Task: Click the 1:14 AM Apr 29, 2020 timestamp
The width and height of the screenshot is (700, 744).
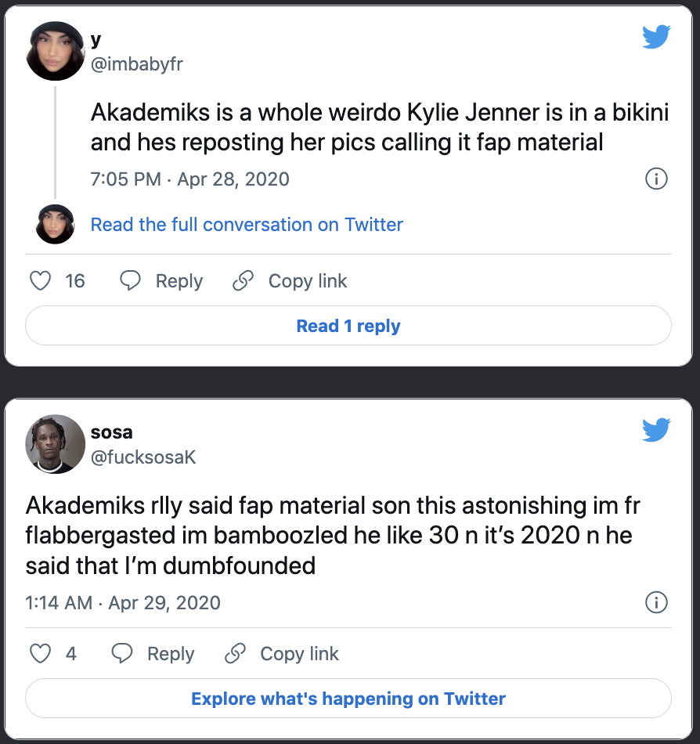Action: (x=123, y=602)
